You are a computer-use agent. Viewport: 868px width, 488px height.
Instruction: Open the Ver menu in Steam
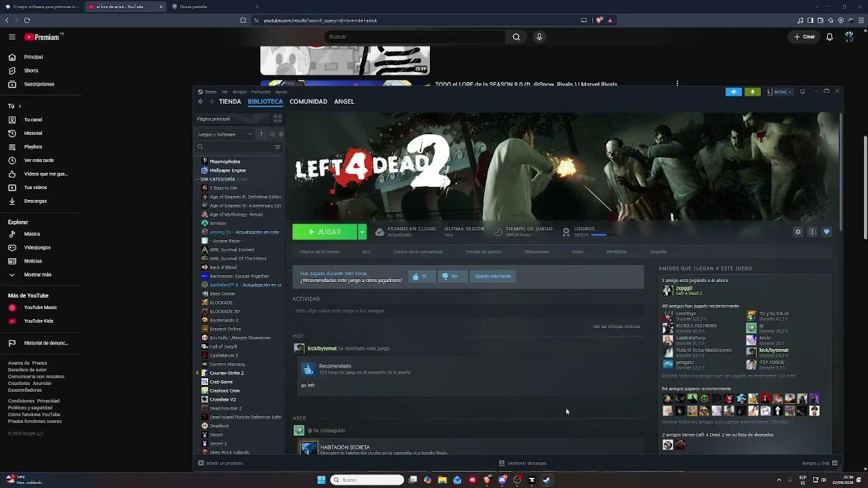click(224, 91)
